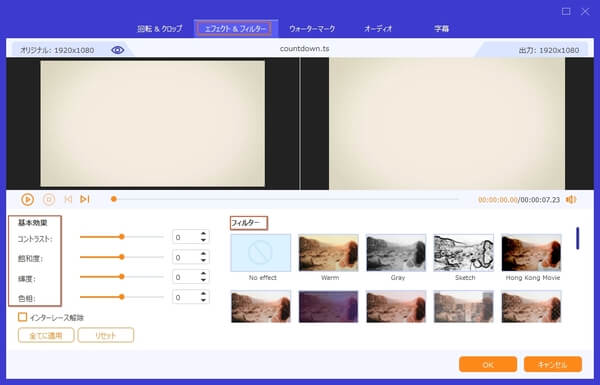Click the キャンセル button
The width and height of the screenshot is (600, 385).
point(553,364)
